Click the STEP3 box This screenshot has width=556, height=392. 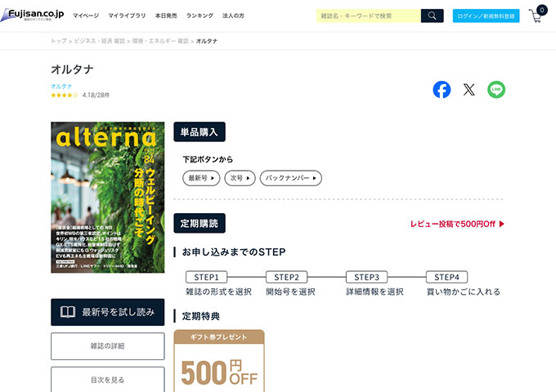[366, 277]
